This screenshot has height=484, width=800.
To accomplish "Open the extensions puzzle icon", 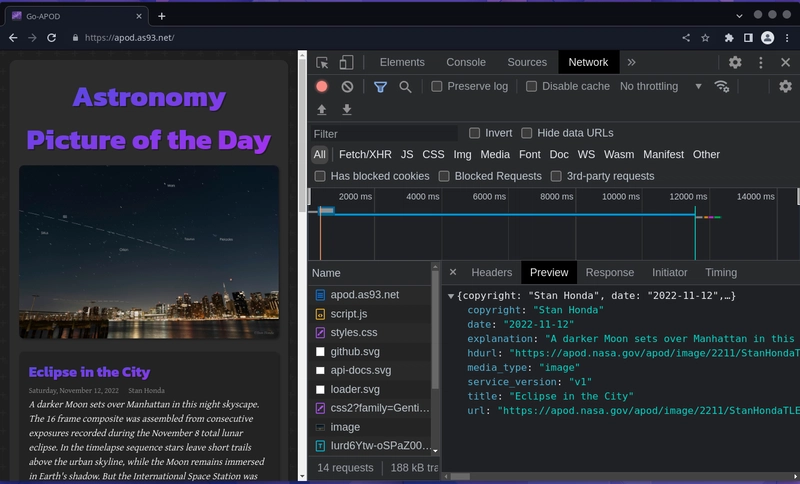I will coord(729,38).
